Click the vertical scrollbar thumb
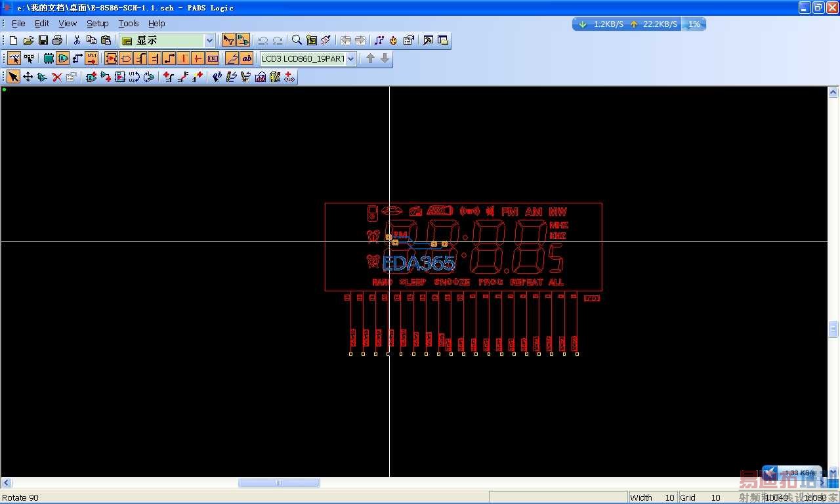 coord(833,328)
